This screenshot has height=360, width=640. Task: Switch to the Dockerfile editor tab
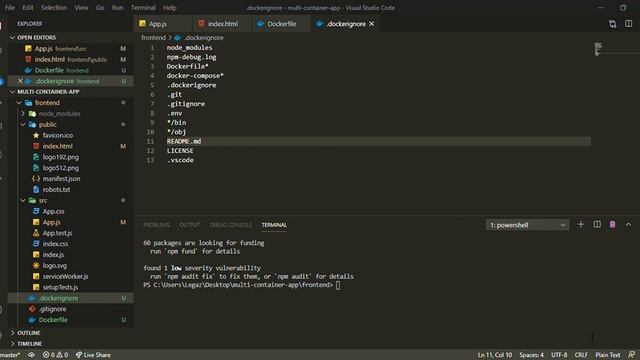pyautogui.click(x=281, y=24)
